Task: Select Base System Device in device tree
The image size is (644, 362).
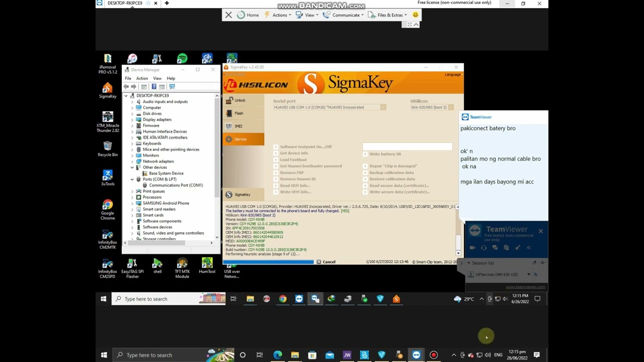Action: click(166, 173)
